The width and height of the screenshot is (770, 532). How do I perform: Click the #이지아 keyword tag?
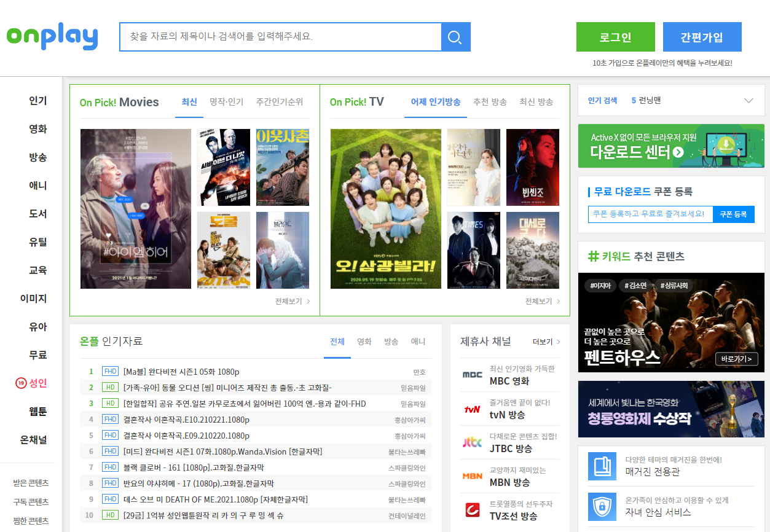(x=599, y=286)
